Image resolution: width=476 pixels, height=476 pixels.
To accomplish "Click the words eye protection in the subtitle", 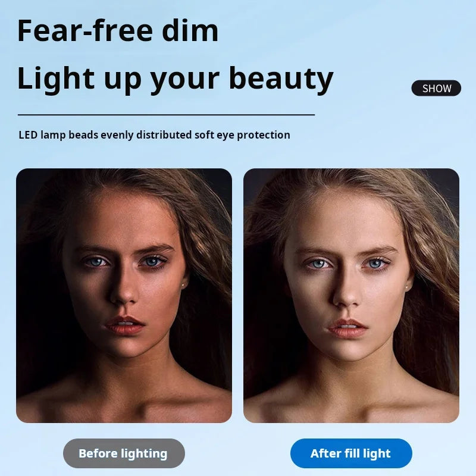I will tap(253, 136).
